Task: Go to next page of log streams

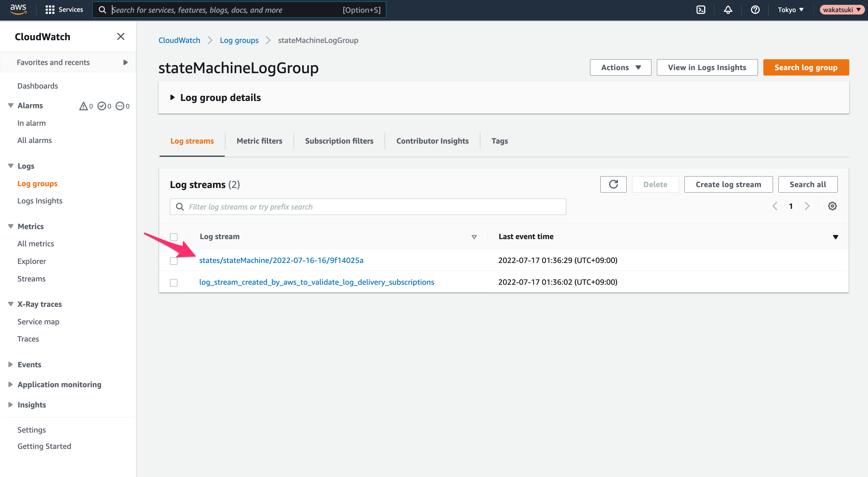Action: click(807, 206)
